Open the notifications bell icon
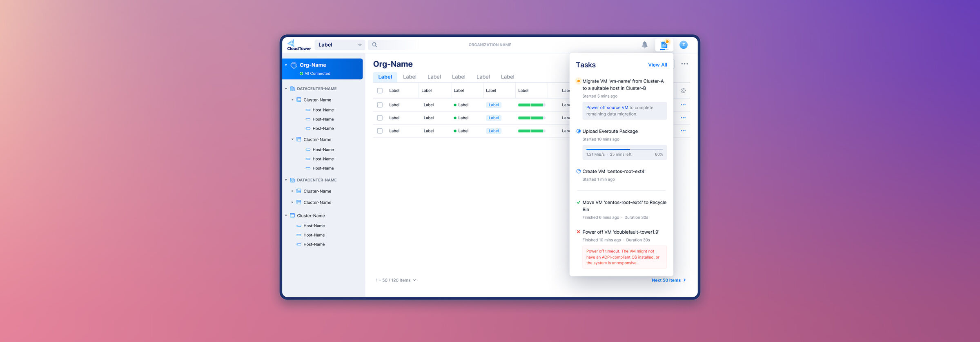 click(644, 45)
